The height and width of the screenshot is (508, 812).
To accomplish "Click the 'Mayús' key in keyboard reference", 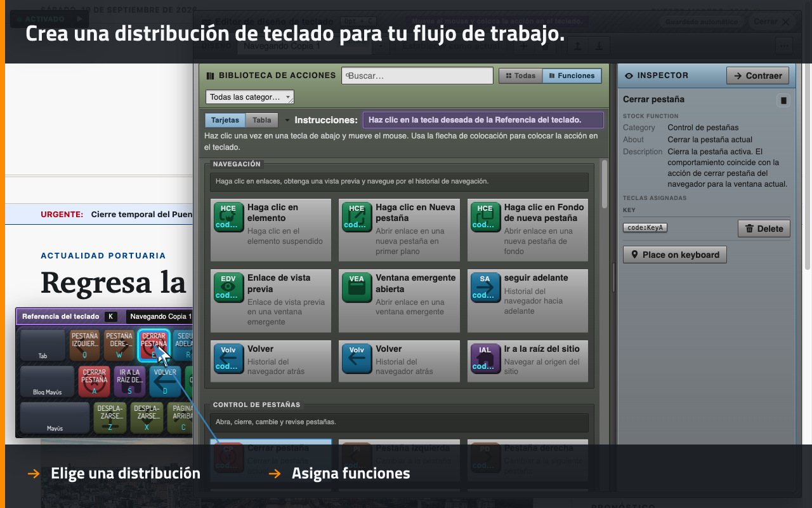I will point(55,418).
